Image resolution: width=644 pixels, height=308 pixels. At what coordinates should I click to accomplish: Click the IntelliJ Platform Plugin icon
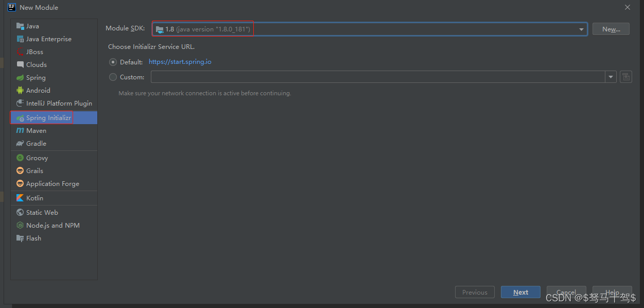click(x=20, y=103)
